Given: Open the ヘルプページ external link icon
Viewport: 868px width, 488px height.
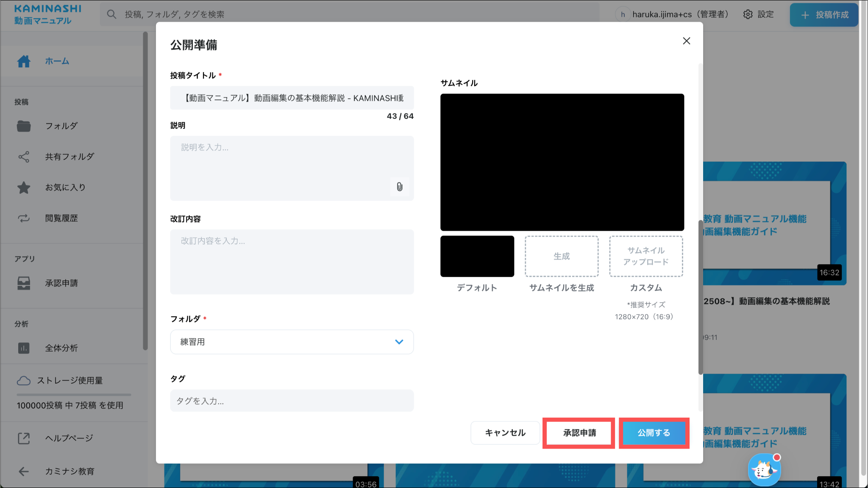Looking at the screenshot, I should [x=24, y=438].
